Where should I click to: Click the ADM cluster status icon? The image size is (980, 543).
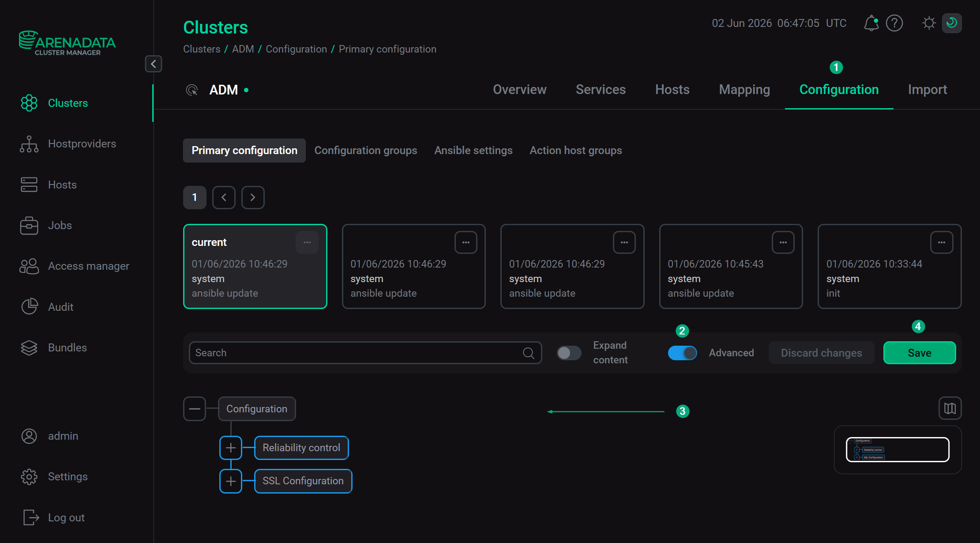[x=191, y=90]
